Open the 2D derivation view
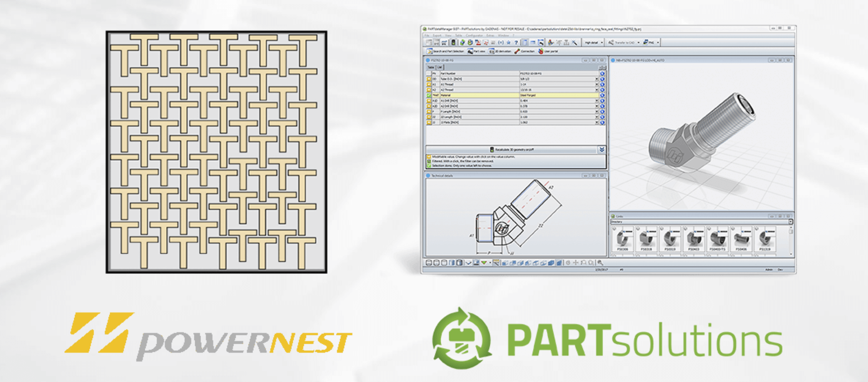This screenshot has width=868, height=382. pos(500,51)
